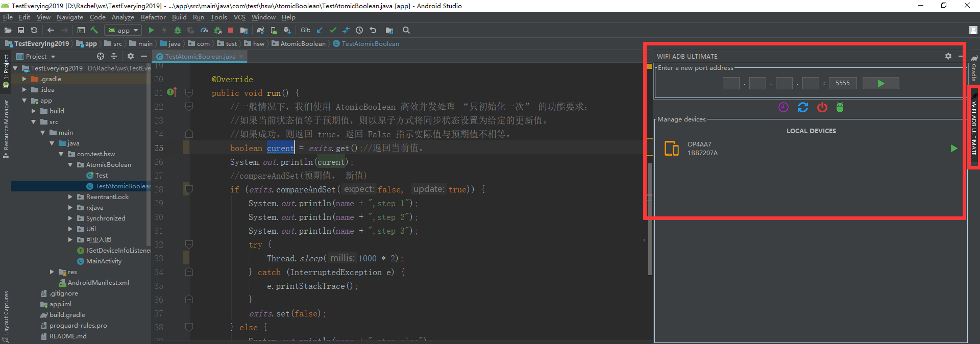
Task: Collapse the app module node
Action: tap(24, 101)
